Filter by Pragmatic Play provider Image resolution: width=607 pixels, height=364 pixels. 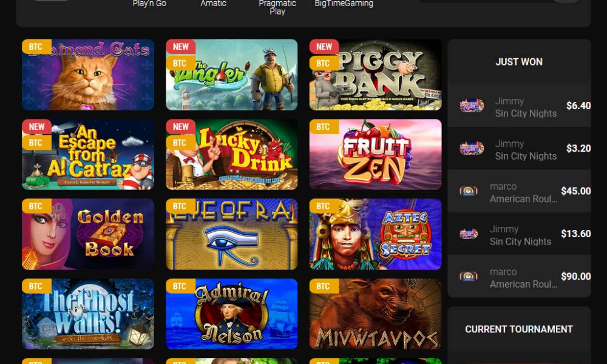(x=277, y=7)
